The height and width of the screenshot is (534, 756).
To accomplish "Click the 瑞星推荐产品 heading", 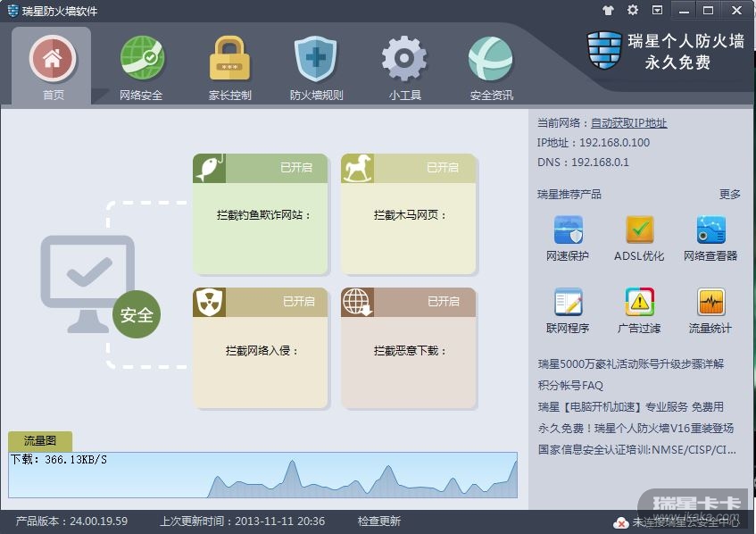I will coord(569,194).
